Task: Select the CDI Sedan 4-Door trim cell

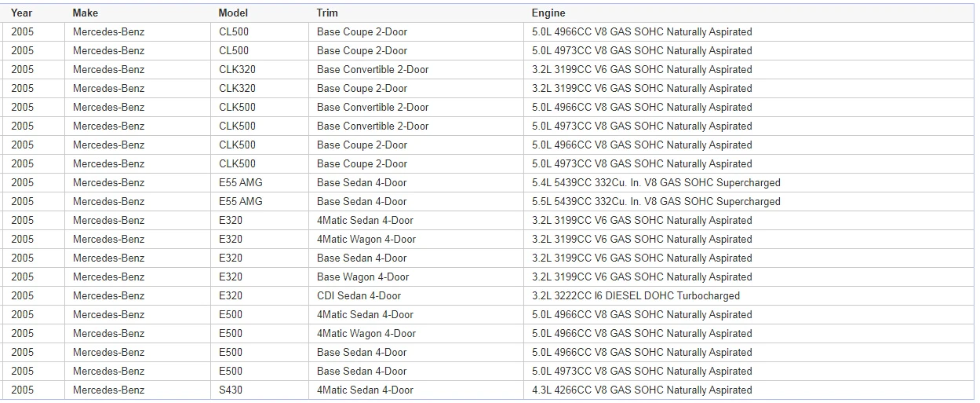Action: (416, 296)
